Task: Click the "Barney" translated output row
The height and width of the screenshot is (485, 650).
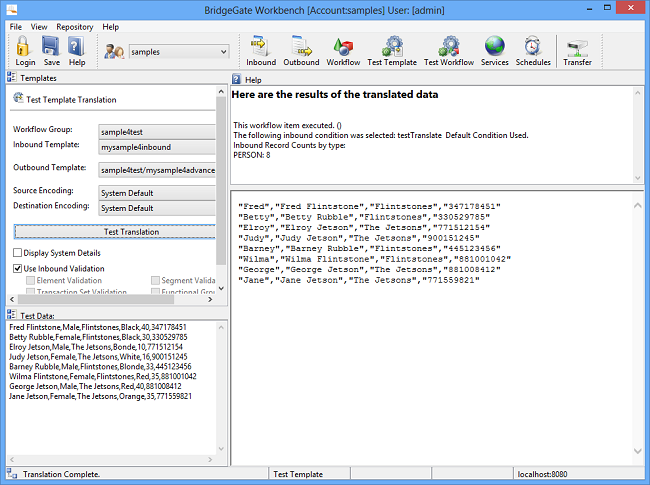Action: pyautogui.click(x=369, y=248)
